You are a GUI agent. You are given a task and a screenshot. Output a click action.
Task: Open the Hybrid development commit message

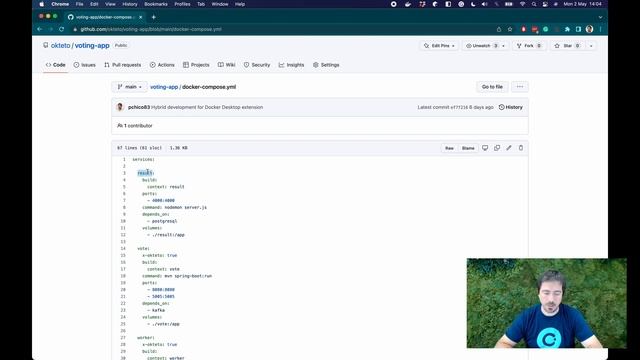tap(207, 107)
